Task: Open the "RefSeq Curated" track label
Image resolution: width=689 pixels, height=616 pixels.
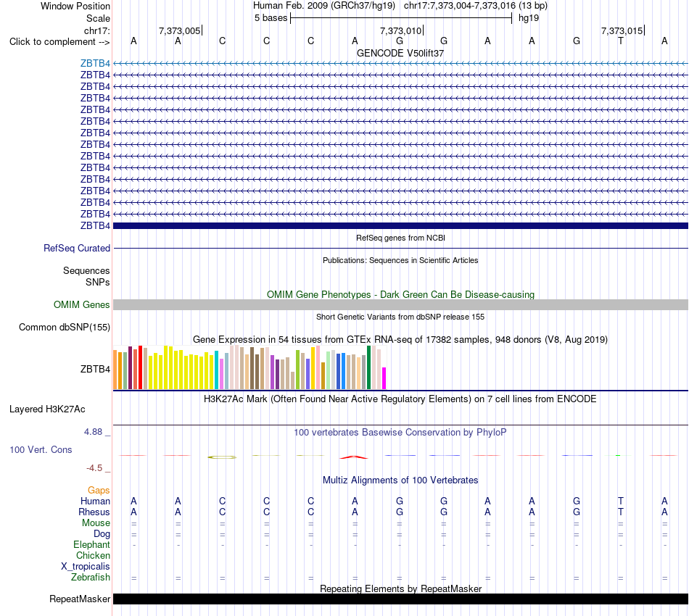Action: pyautogui.click(x=77, y=248)
